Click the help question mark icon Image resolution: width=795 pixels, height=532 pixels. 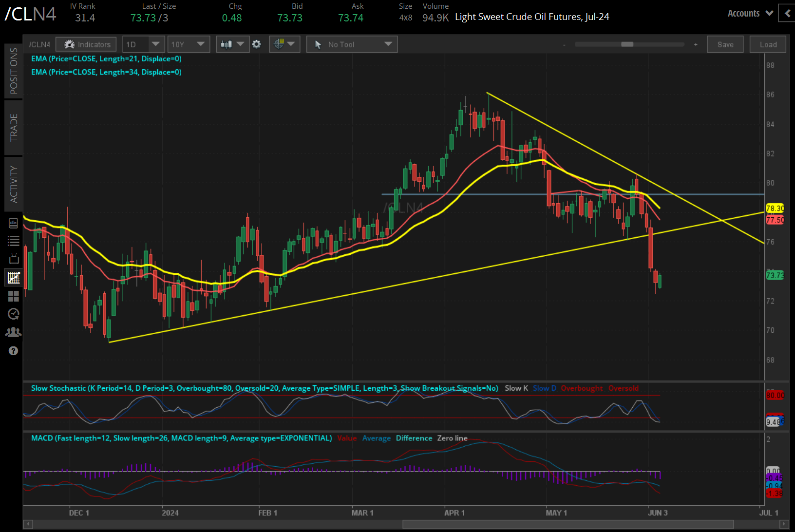coord(14,351)
